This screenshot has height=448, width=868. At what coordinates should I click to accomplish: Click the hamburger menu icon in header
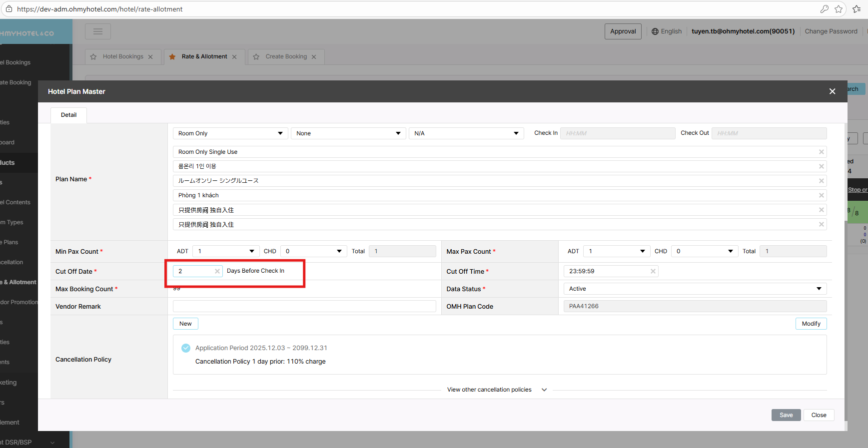[97, 31]
